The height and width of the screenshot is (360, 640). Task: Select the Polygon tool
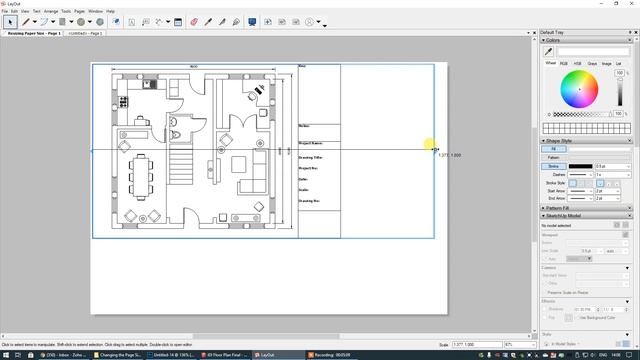[x=100, y=22]
